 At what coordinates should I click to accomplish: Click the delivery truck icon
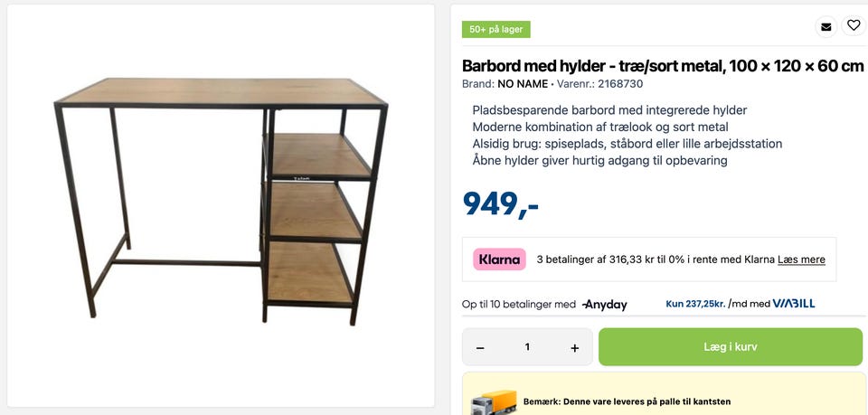click(494, 401)
